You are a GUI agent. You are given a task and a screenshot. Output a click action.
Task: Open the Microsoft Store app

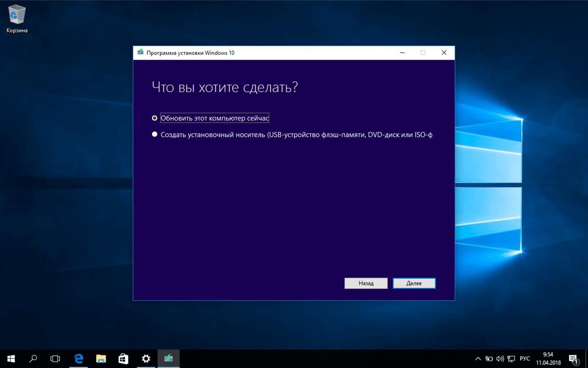pos(123,359)
